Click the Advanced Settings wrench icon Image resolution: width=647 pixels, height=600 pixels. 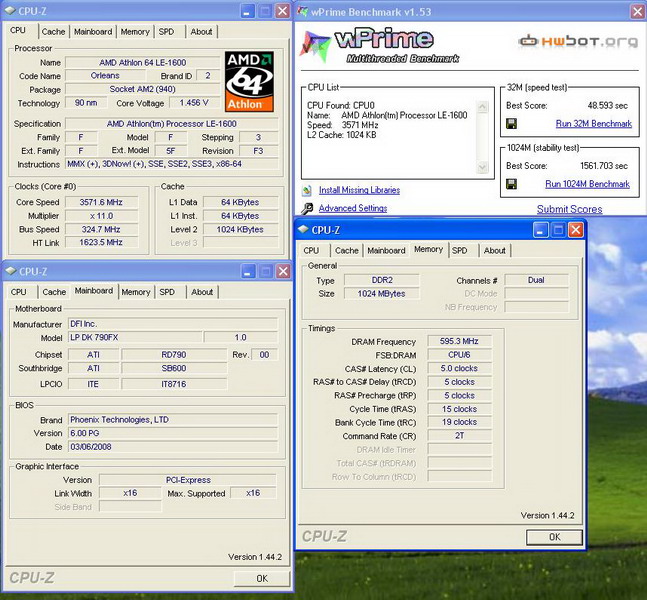coord(307,209)
